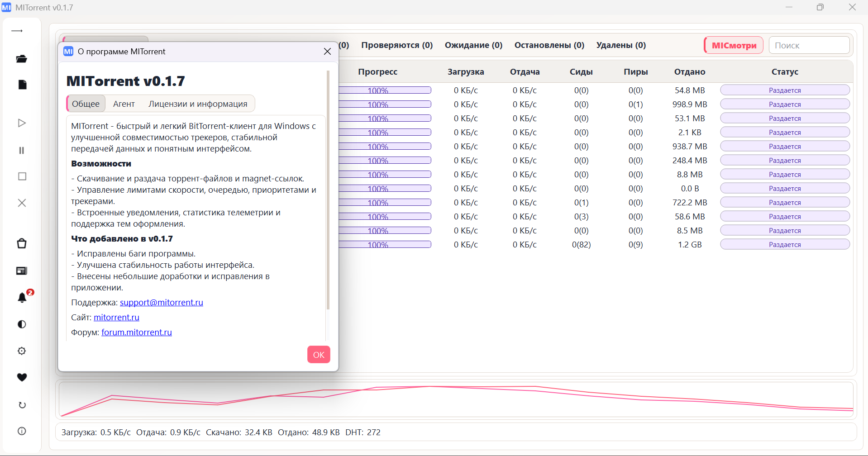Open the forum.mitorrent.ru link
The height and width of the screenshot is (456, 868).
click(137, 332)
